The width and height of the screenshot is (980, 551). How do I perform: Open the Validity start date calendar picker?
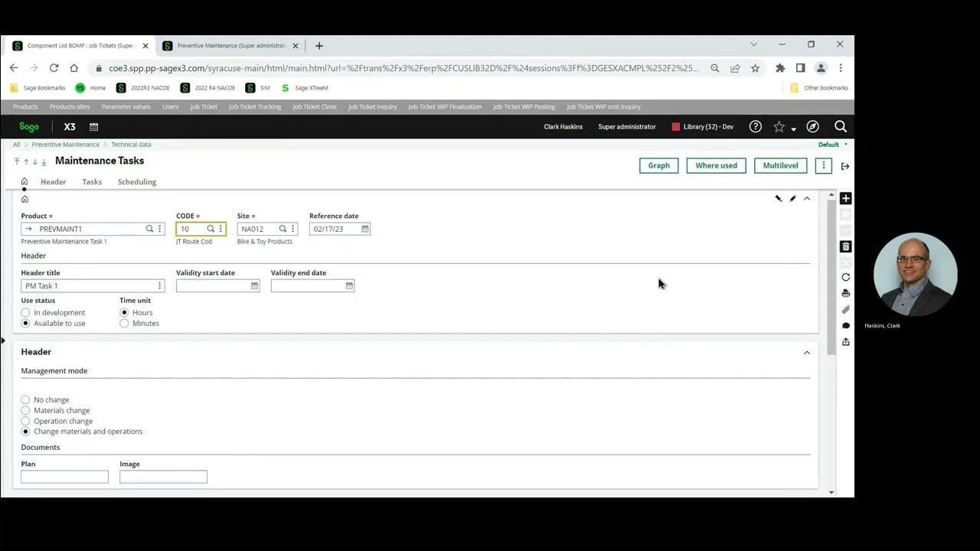[x=255, y=285]
